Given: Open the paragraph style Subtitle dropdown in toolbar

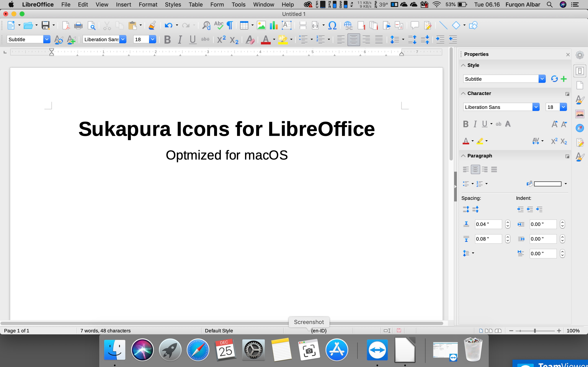Looking at the screenshot, I should (x=47, y=39).
